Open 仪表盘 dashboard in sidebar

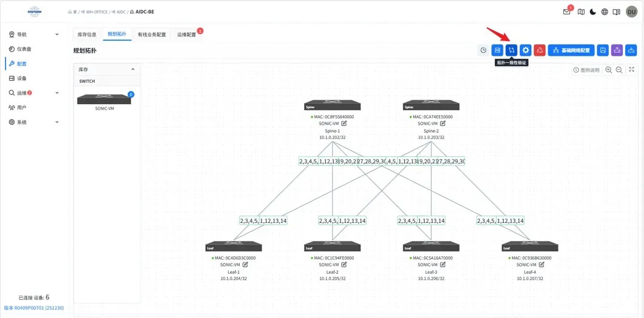tap(24, 49)
